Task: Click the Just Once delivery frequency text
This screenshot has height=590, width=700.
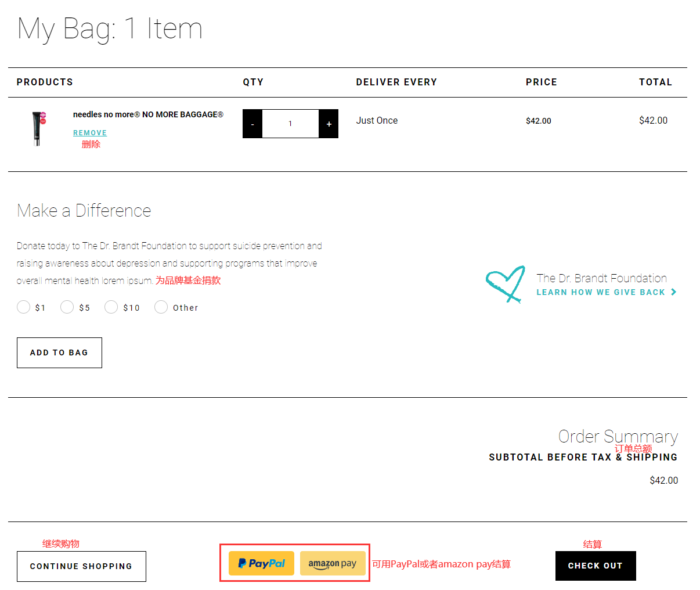Action: pos(377,120)
